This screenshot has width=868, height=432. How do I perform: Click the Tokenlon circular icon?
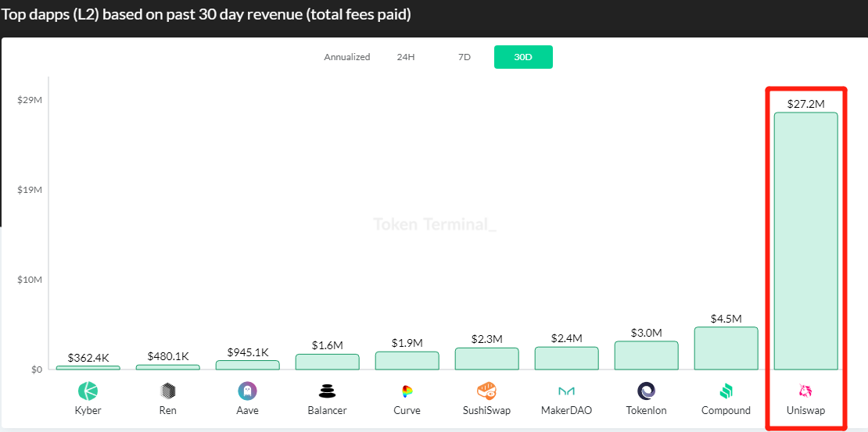(x=646, y=391)
